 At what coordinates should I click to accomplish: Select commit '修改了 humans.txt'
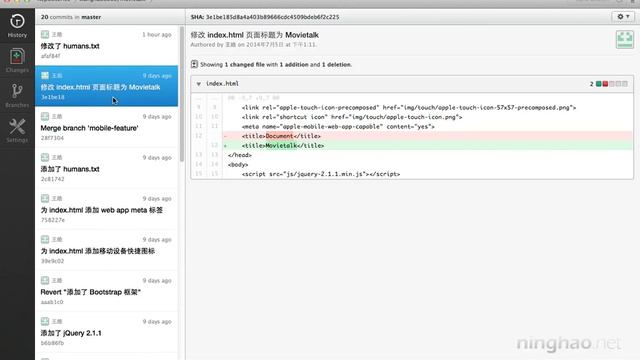pyautogui.click(x=107, y=45)
